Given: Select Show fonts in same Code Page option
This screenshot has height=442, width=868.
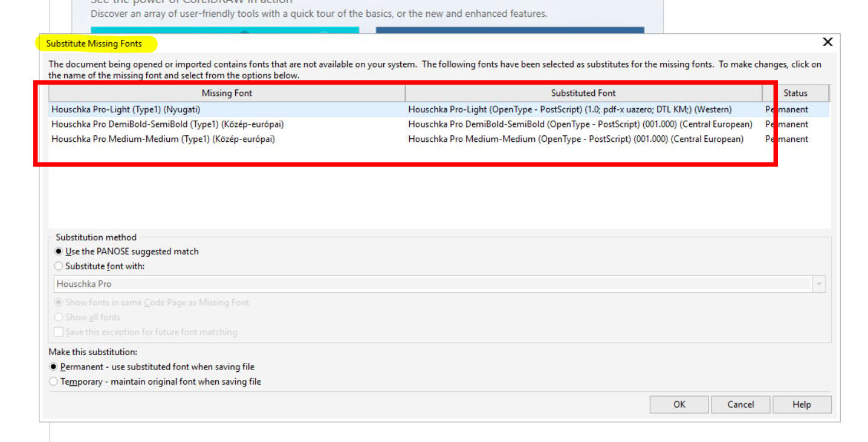Looking at the screenshot, I should point(152,303).
